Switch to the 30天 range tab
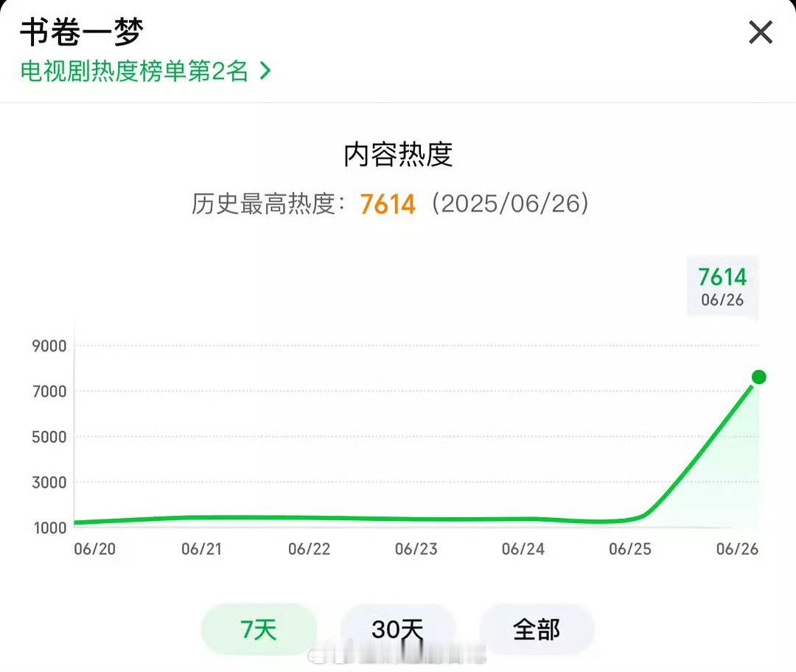Image resolution: width=796 pixels, height=672 pixels. click(397, 629)
